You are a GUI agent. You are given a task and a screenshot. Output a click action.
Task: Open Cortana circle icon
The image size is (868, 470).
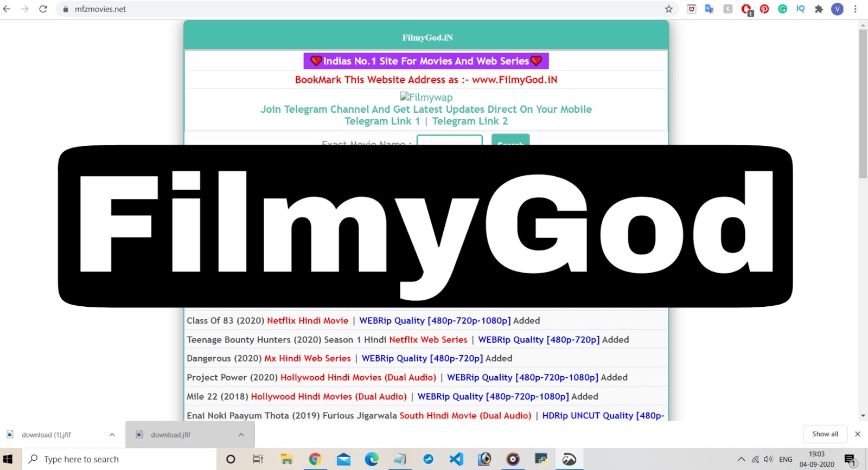click(231, 459)
